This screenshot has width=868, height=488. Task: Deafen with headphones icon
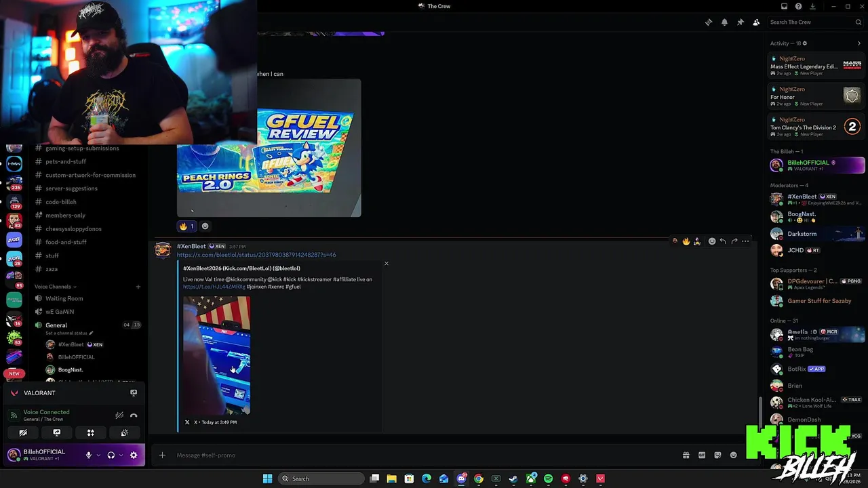[111, 455]
